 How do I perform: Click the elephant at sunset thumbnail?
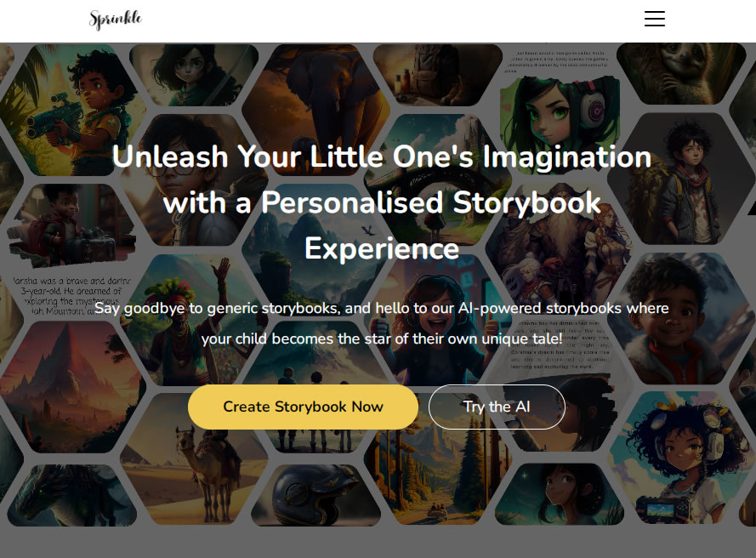[315, 96]
